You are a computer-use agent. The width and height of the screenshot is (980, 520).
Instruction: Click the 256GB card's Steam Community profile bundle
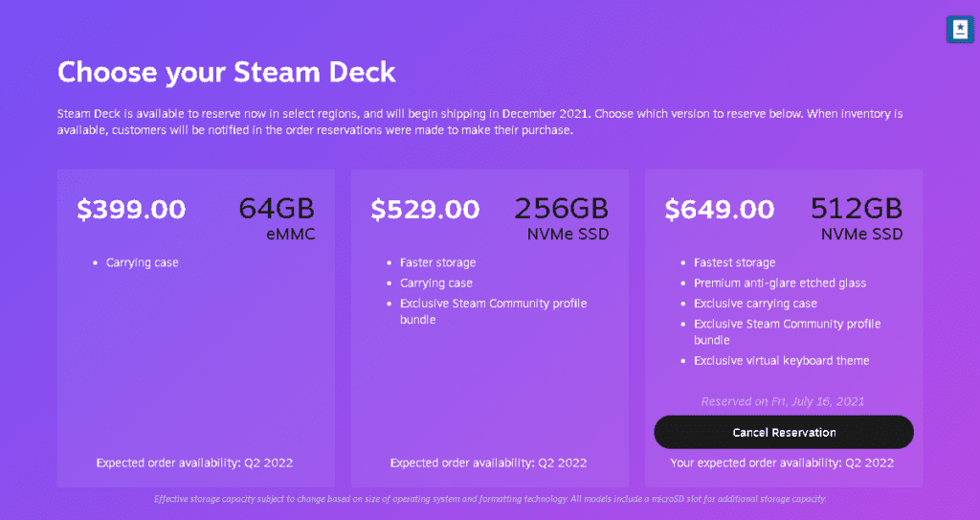pos(493,311)
